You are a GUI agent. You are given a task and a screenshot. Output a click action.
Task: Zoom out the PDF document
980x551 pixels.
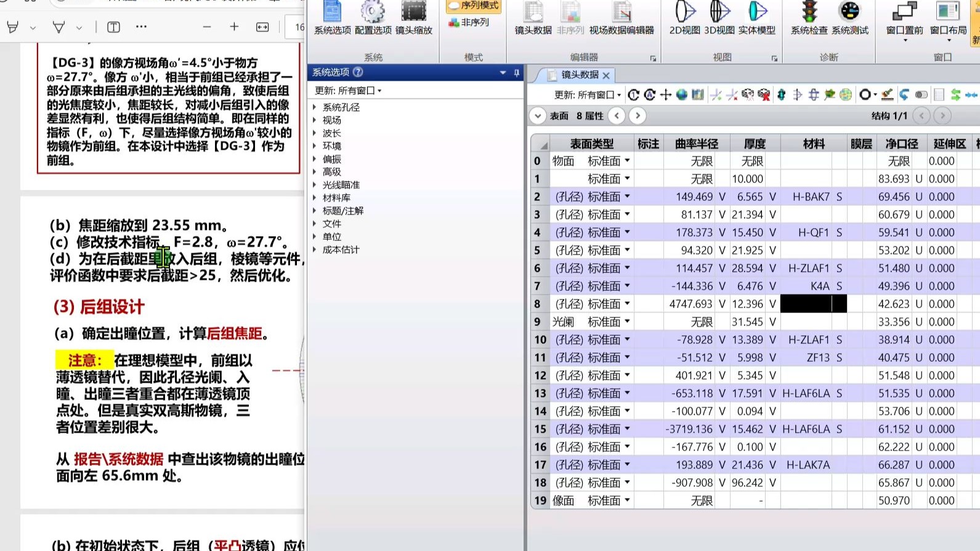(x=207, y=27)
